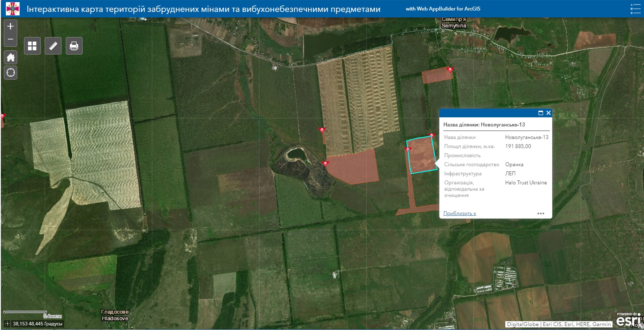This screenshot has height=330, width=644.
Task: Click the mine marker near Semyhiria road
Action: (450, 70)
